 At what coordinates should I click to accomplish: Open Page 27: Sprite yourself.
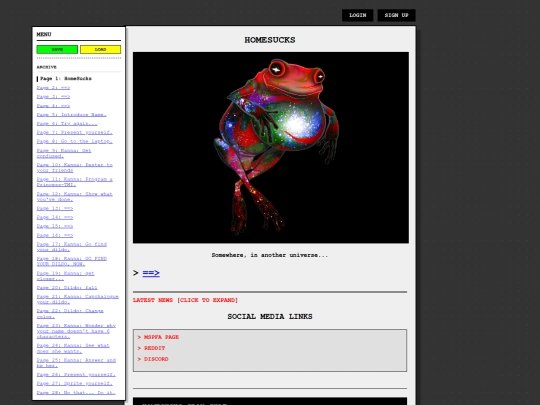[x=75, y=383]
